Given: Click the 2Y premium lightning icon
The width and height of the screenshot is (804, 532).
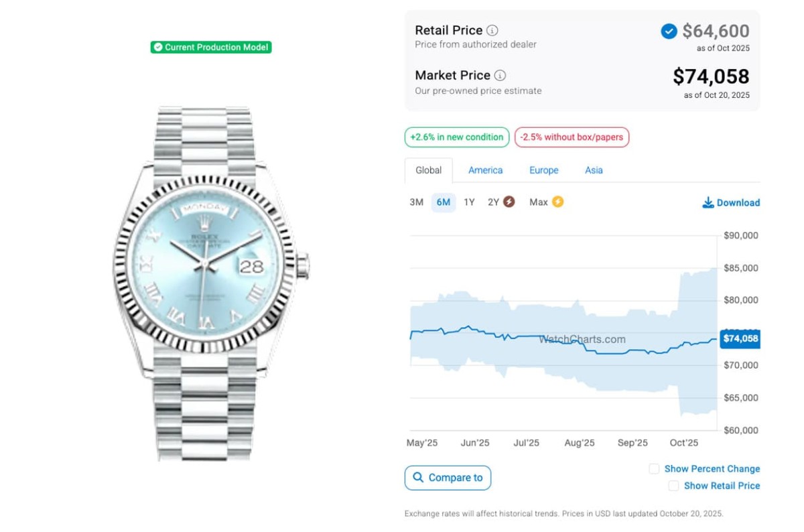Looking at the screenshot, I should 509,202.
